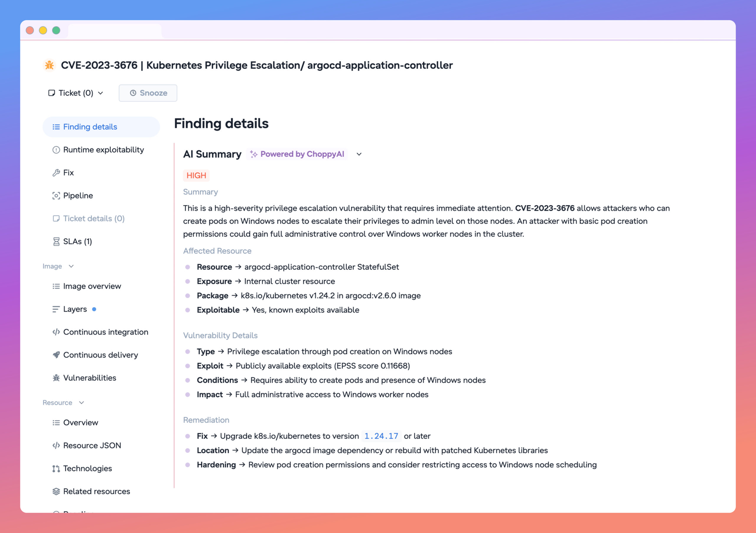Click the Affected Resource subheading
The width and height of the screenshot is (756, 533).
coord(217,251)
